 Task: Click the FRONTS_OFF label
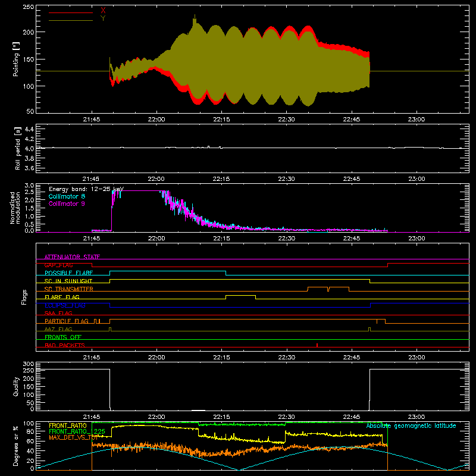pyautogui.click(x=63, y=337)
